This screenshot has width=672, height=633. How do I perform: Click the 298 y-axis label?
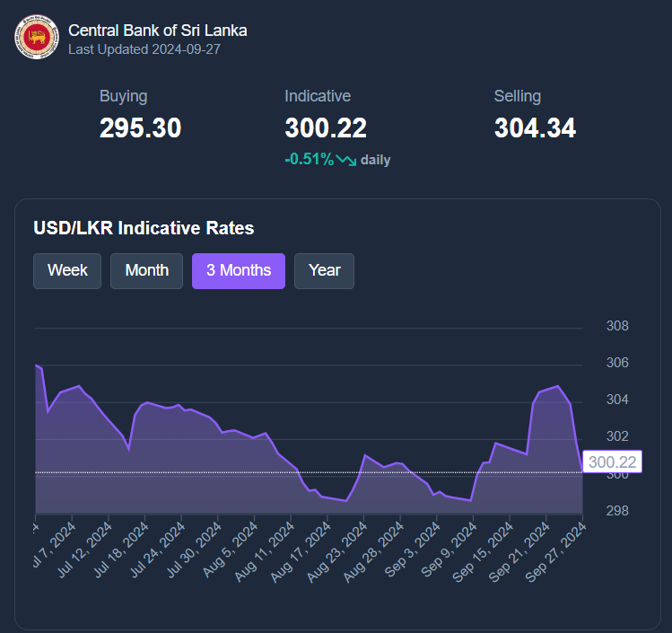617,511
